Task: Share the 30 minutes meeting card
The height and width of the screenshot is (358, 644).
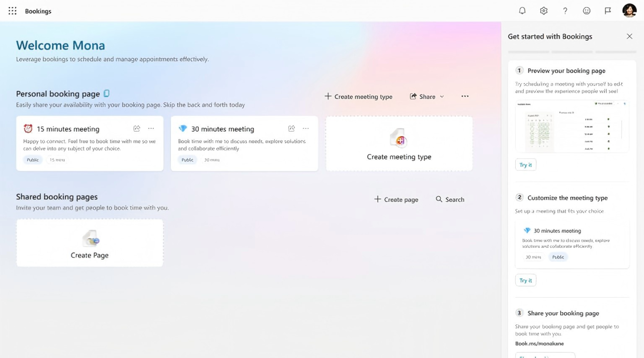Action: (x=291, y=129)
